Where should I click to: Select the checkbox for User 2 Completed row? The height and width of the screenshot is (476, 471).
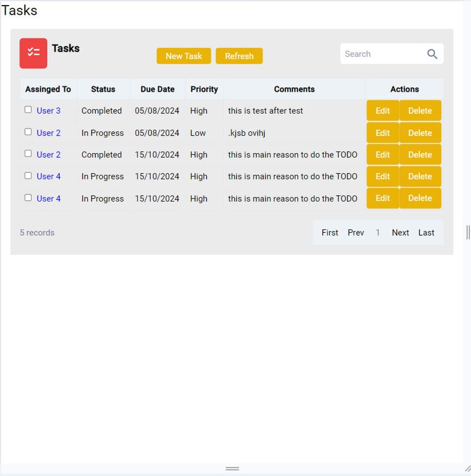pos(28,154)
